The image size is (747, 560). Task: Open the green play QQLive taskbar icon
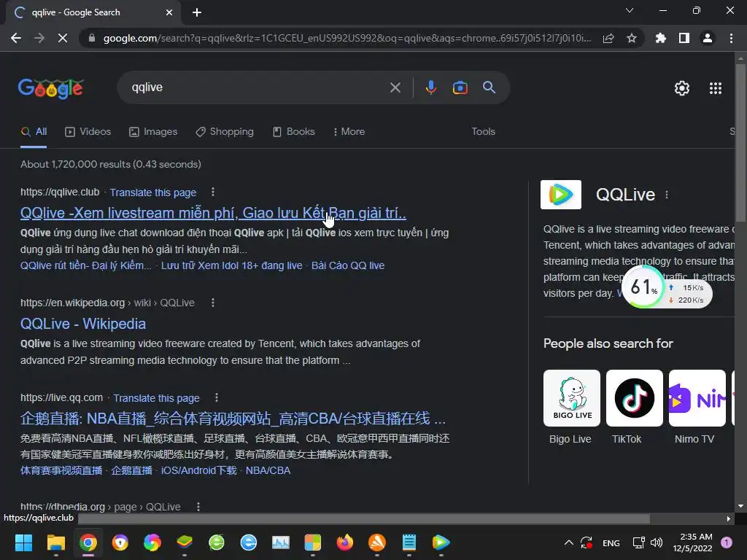pos(441,542)
